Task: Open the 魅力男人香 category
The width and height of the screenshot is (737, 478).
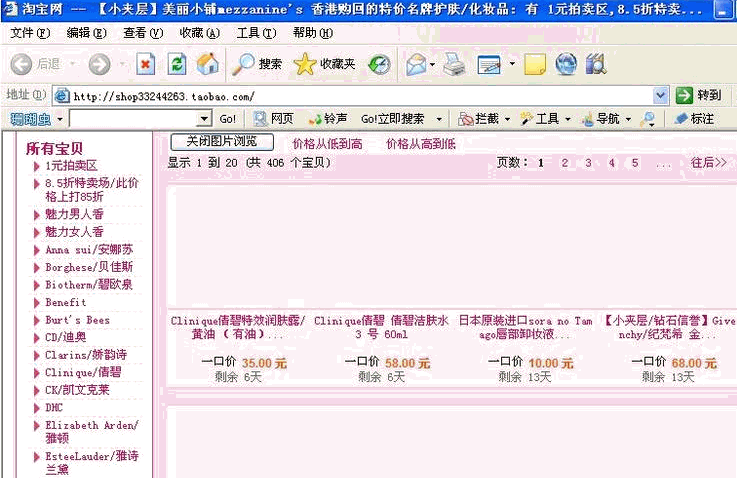Action: point(74,214)
